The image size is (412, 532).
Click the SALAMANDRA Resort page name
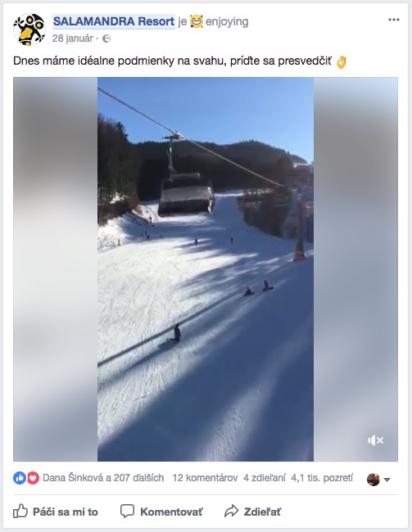click(x=114, y=21)
